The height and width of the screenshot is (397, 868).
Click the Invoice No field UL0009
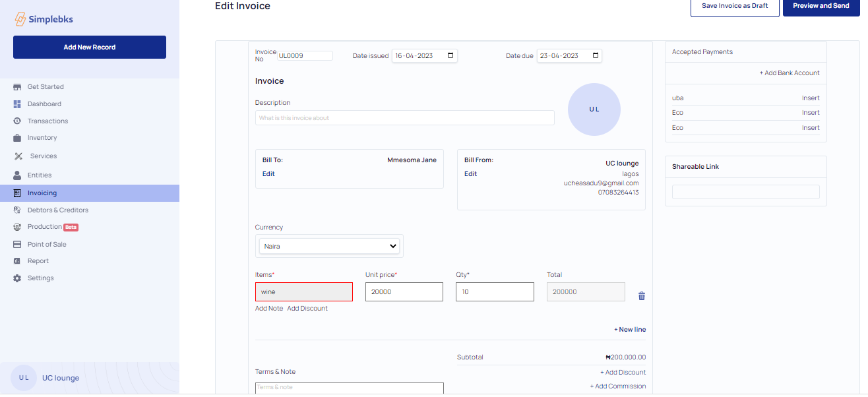click(305, 56)
